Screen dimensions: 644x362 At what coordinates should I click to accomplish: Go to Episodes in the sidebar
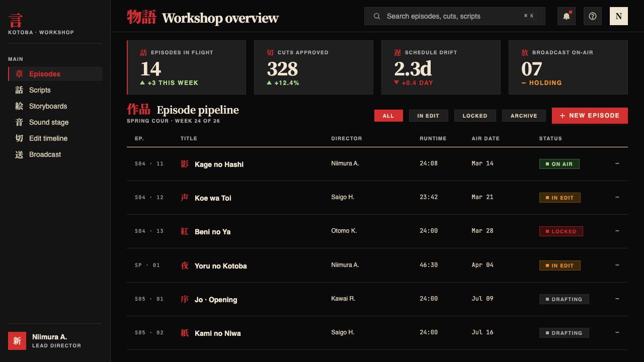(x=55, y=74)
